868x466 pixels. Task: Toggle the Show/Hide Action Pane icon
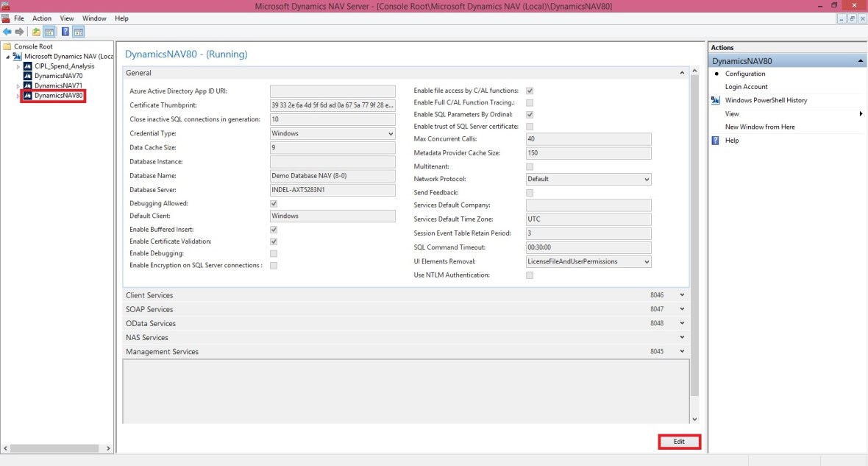[x=78, y=32]
